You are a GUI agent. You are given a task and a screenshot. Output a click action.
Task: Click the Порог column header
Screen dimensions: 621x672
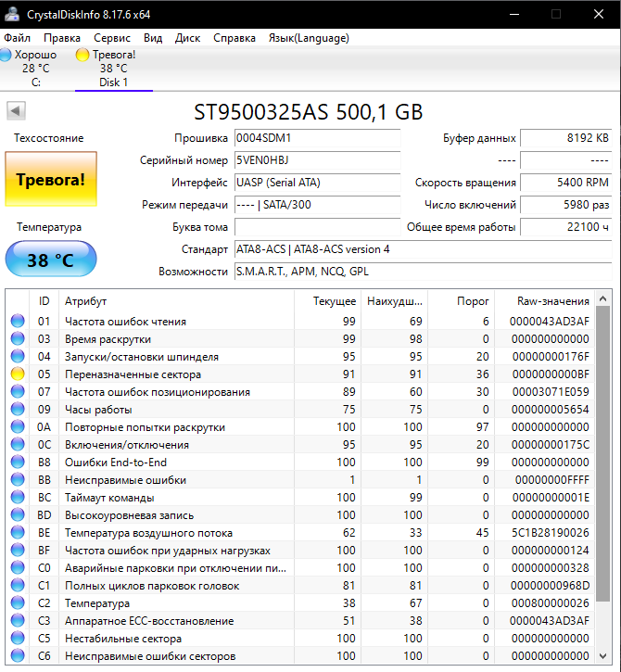[x=462, y=301]
